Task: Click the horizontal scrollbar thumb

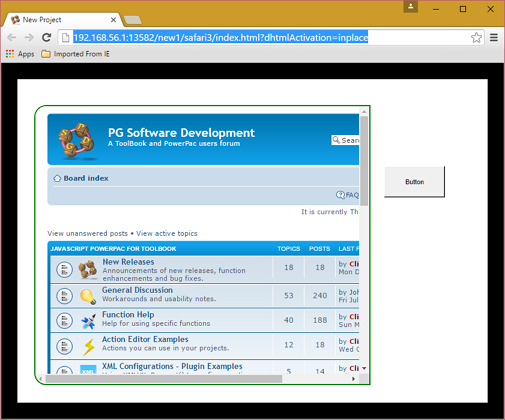Action: (164, 379)
